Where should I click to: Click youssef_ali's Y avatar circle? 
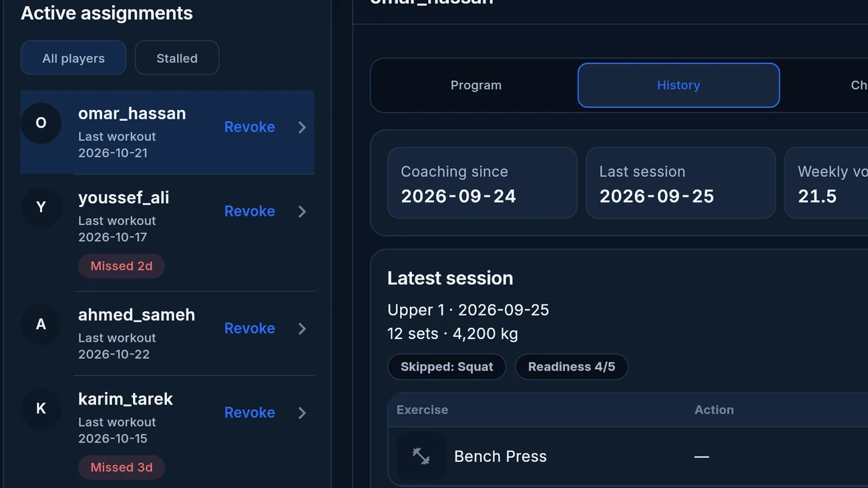coord(41,208)
